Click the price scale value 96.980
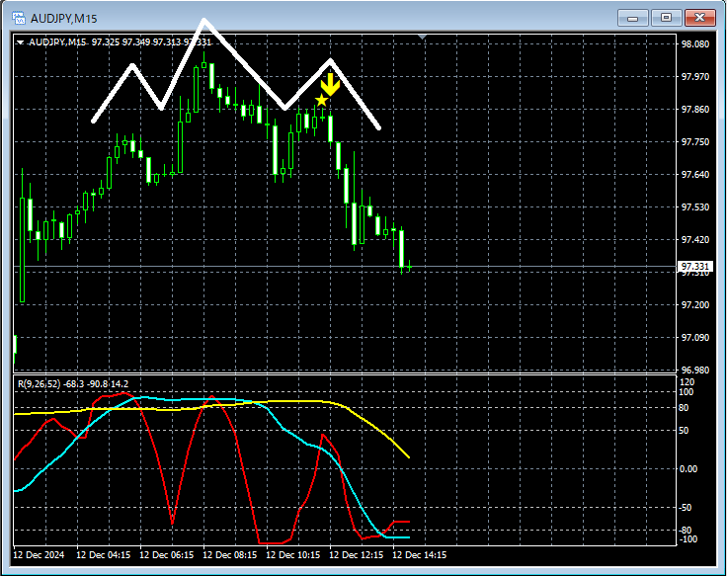Image resolution: width=728 pixels, height=576 pixels. (695, 370)
